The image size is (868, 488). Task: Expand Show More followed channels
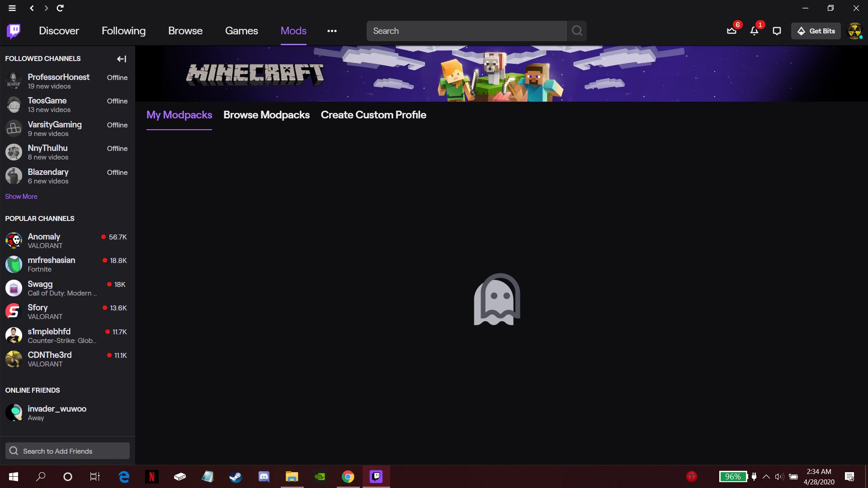[21, 196]
